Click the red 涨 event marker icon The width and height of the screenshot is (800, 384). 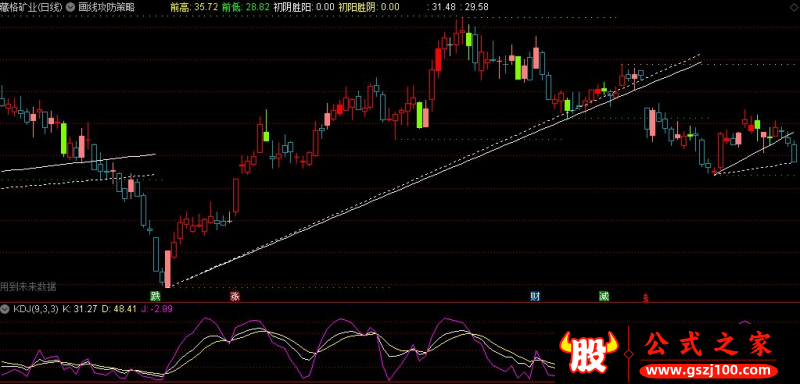pyautogui.click(x=235, y=296)
